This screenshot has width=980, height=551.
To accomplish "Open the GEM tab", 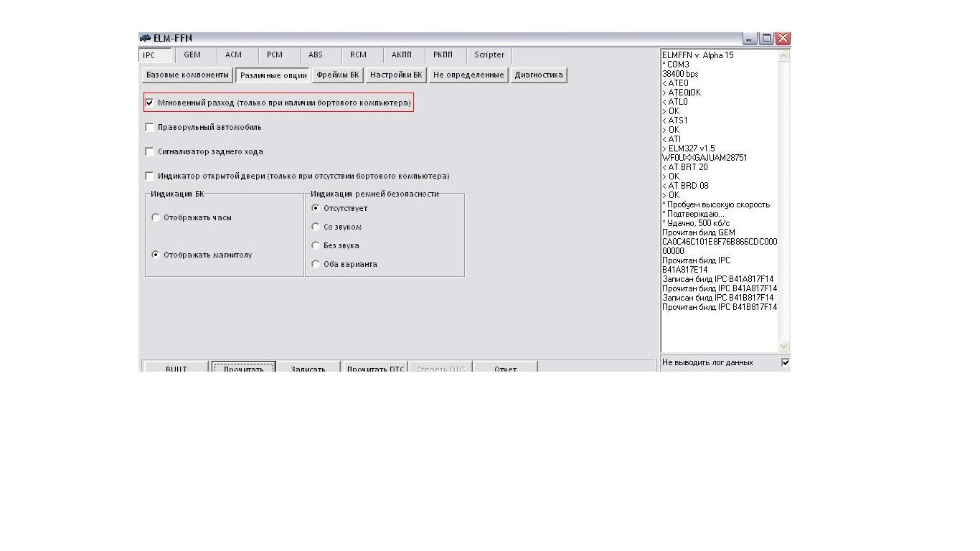I will [192, 55].
